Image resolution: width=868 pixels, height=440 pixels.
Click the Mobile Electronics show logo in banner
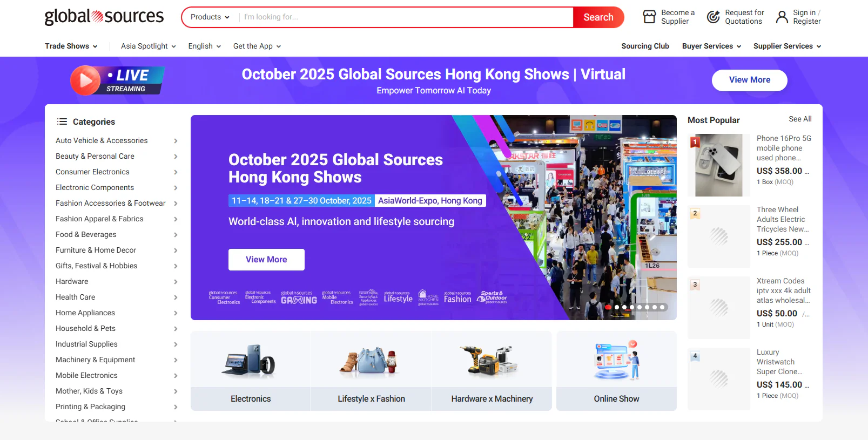338,297
